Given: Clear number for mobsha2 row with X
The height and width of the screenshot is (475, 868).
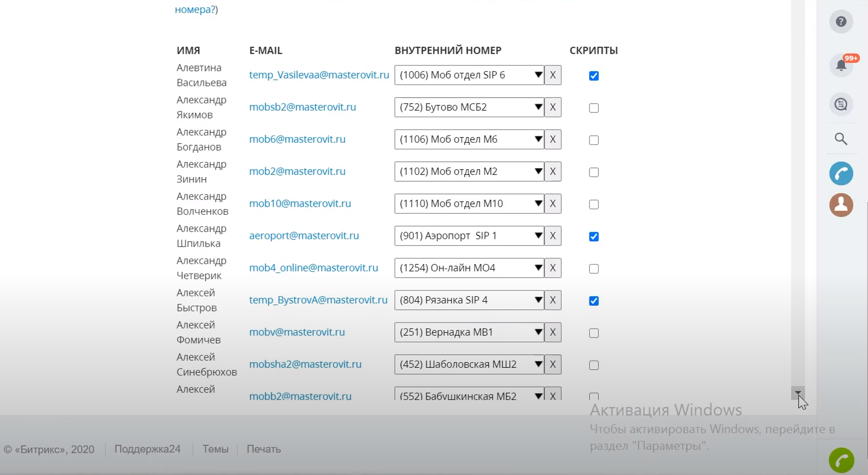Looking at the screenshot, I should click(552, 364).
